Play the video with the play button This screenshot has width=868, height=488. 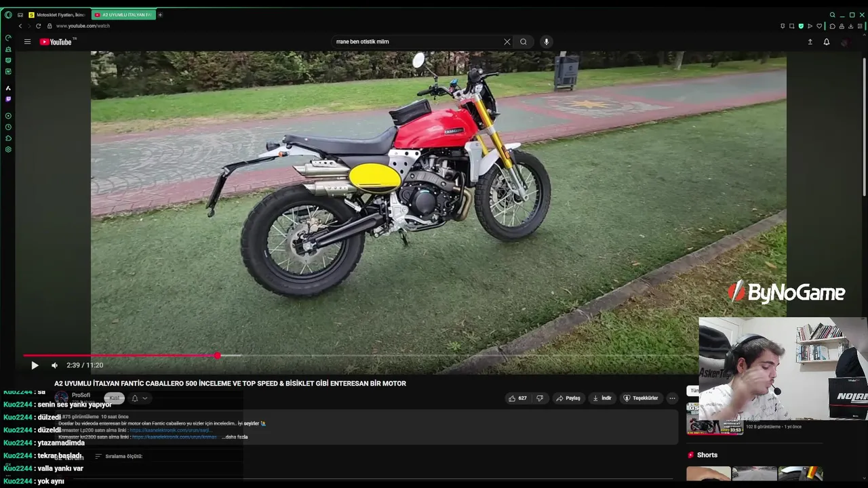(x=35, y=365)
